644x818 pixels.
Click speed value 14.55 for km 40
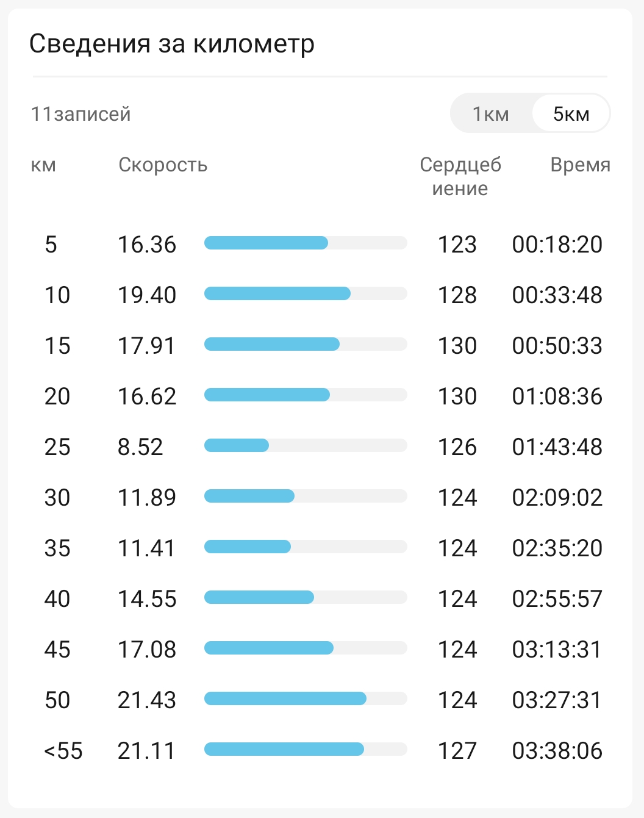click(x=147, y=599)
